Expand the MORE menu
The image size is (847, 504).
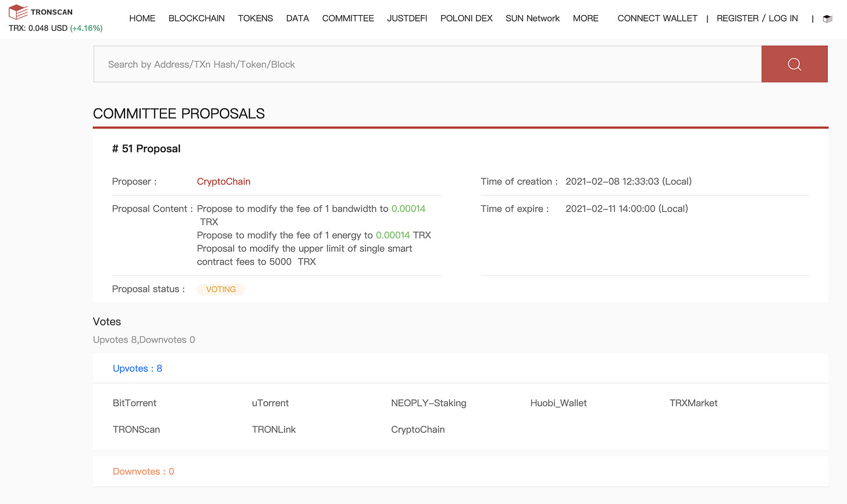585,19
